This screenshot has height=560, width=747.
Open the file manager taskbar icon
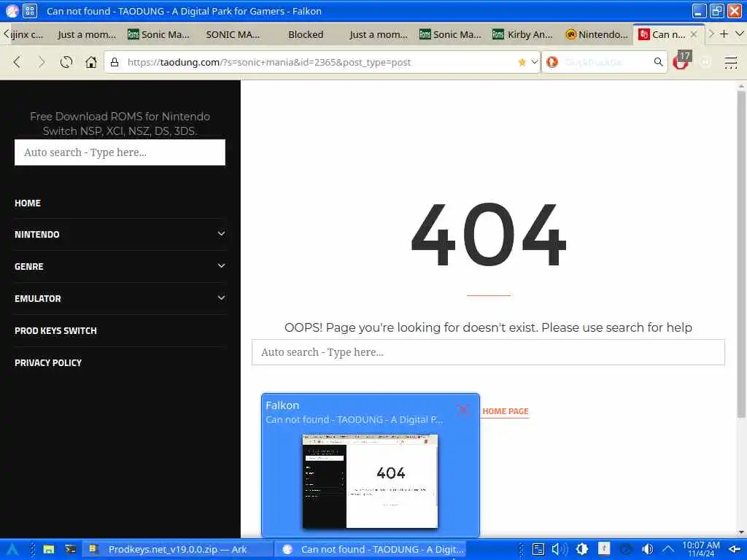[49, 550]
